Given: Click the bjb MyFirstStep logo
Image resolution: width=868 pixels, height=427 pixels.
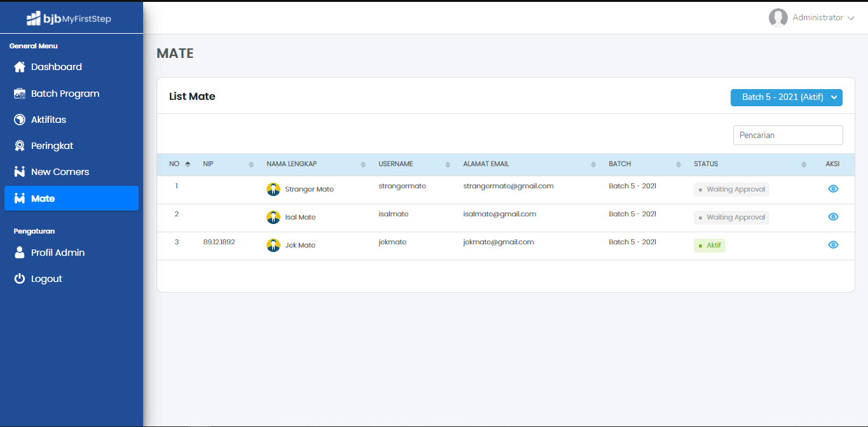Looking at the screenshot, I should tap(69, 18).
